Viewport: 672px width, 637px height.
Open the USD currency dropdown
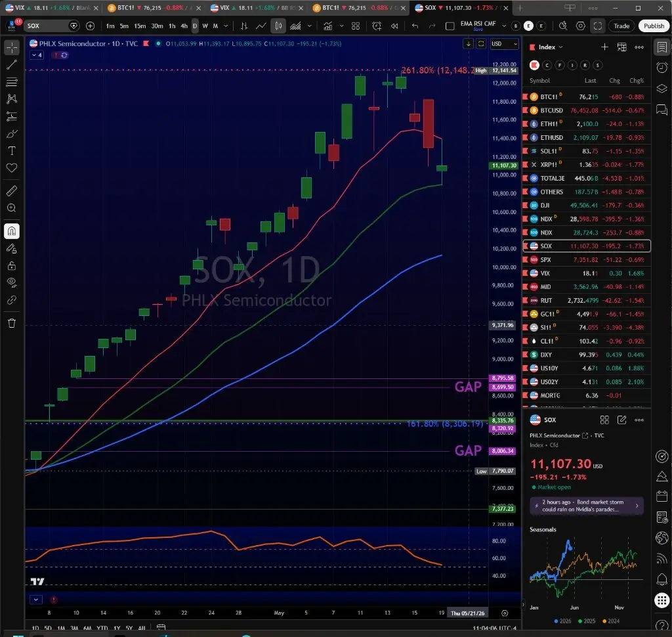click(505, 44)
